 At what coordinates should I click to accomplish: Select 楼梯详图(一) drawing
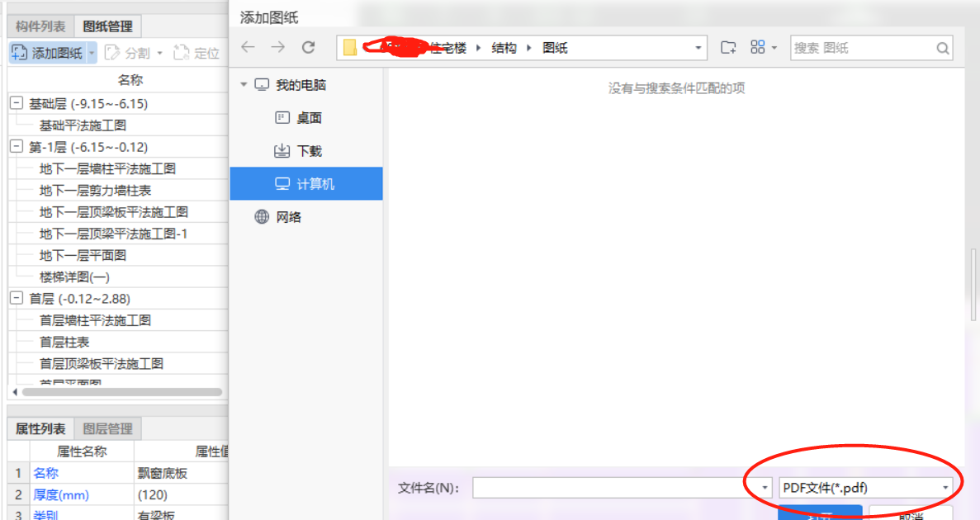pyautogui.click(x=74, y=277)
